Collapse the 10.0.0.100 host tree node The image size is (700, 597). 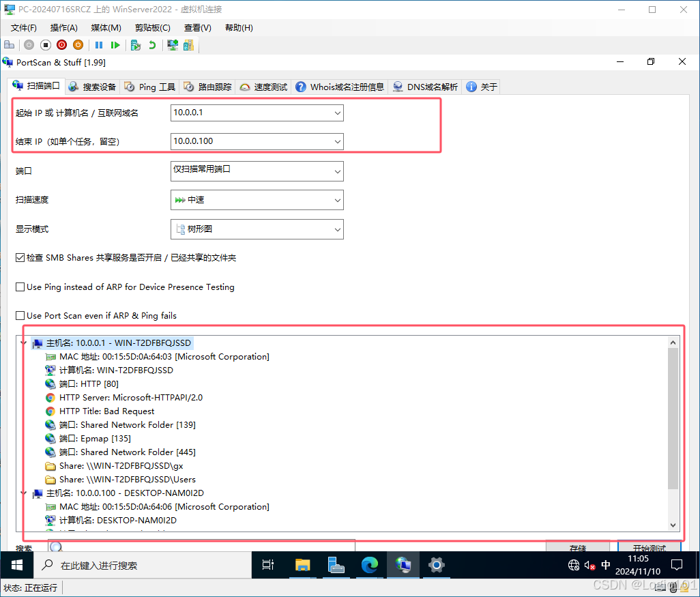(x=24, y=493)
